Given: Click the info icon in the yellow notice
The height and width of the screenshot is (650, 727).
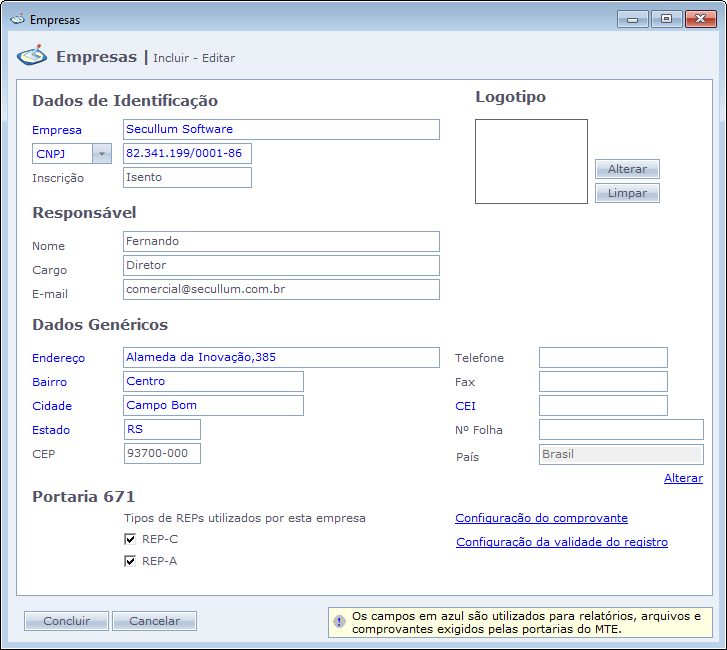Looking at the screenshot, I should click(x=339, y=621).
